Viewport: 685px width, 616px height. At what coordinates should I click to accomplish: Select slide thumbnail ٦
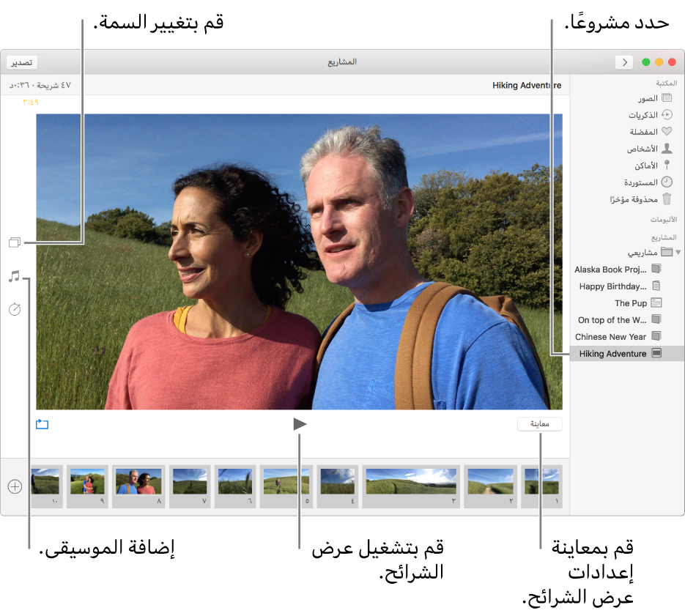[x=235, y=486]
